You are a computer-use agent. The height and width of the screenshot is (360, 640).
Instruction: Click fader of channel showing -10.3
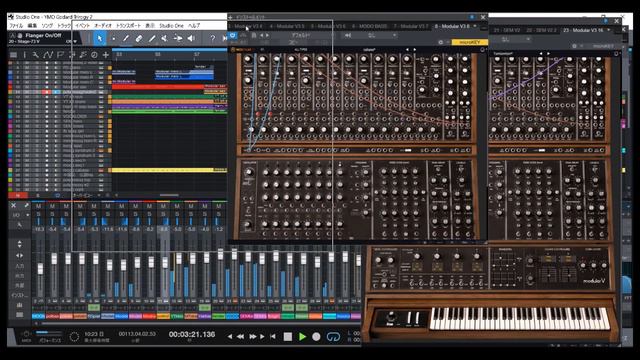tap(40, 269)
